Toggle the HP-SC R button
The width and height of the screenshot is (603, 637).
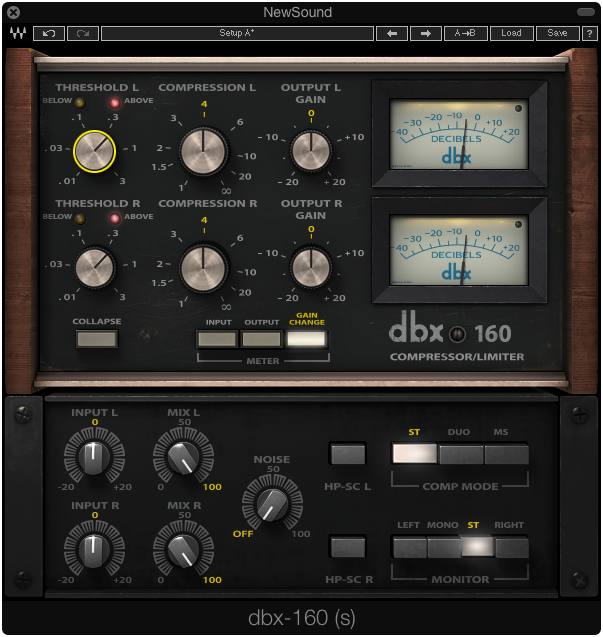click(348, 546)
